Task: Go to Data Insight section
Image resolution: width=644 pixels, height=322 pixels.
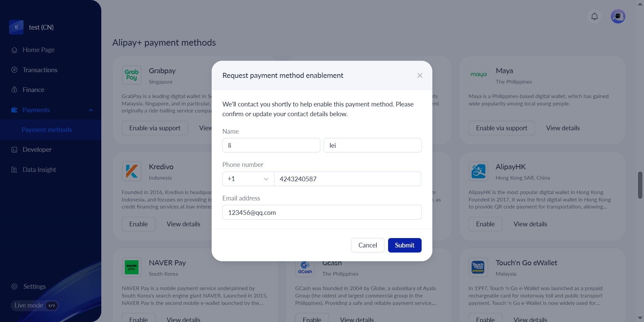Action: point(39,170)
